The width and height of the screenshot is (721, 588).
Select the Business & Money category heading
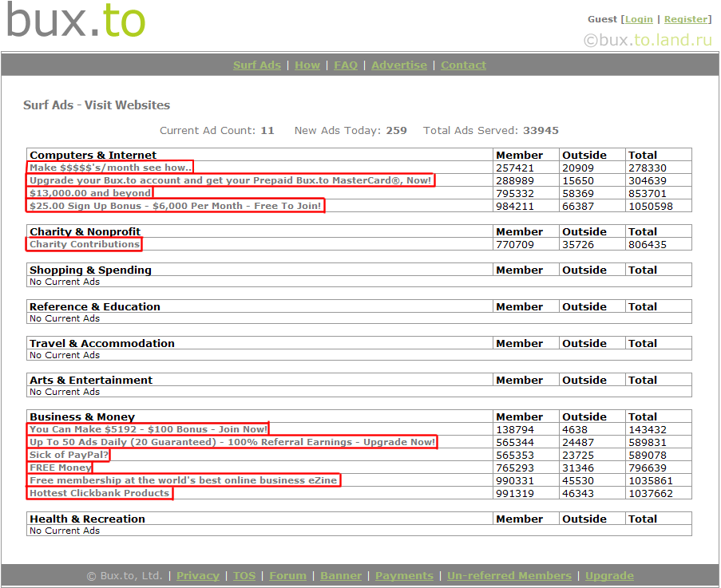click(x=82, y=416)
